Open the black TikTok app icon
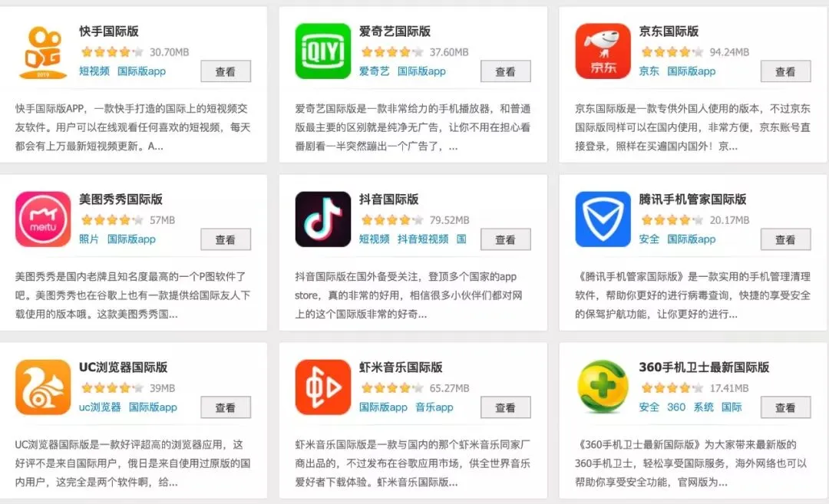Screen dimensions: 829x504 coord(323,219)
